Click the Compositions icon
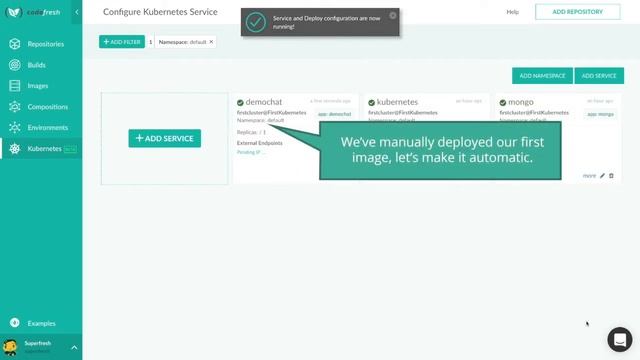 tap(15, 107)
